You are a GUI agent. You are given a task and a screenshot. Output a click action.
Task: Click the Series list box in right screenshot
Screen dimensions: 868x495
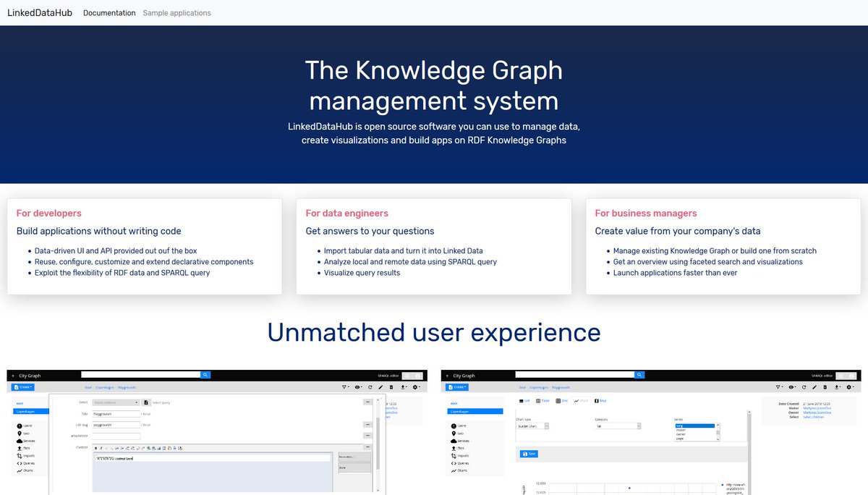[697, 432]
